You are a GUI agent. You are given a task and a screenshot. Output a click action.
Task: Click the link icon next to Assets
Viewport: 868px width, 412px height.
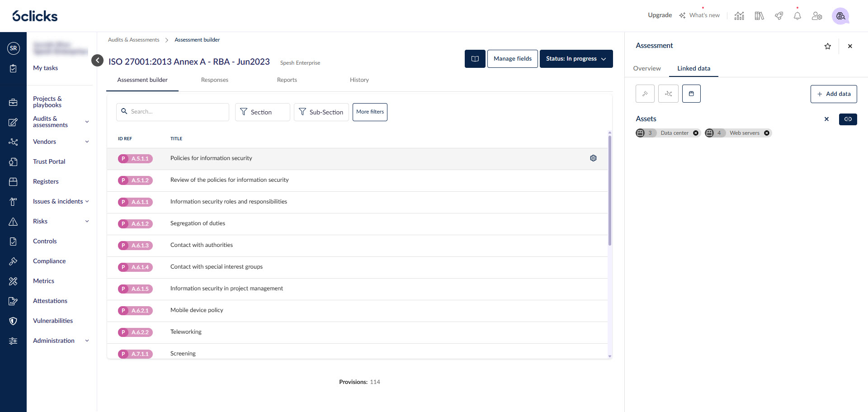(848, 119)
